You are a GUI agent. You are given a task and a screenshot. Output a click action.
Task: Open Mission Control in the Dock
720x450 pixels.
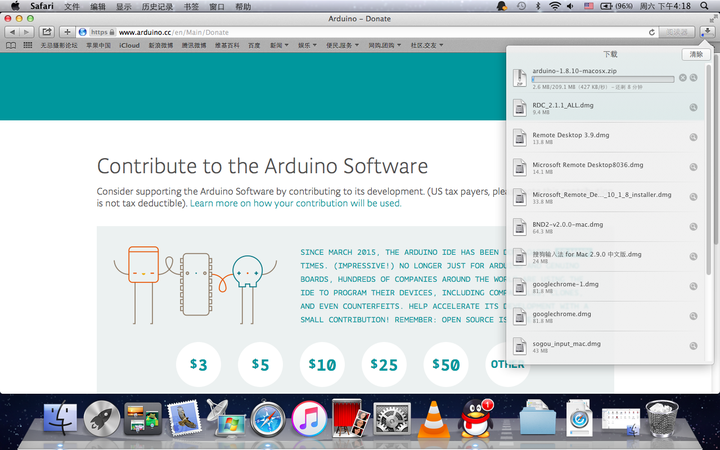pyautogui.click(x=143, y=419)
